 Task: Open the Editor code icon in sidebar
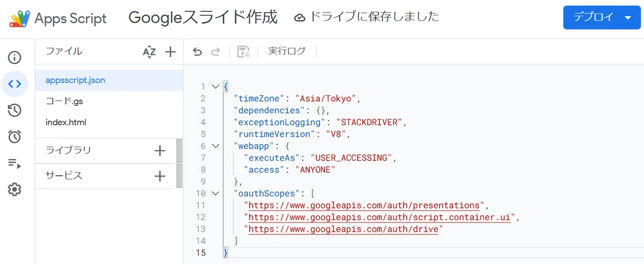[x=14, y=84]
